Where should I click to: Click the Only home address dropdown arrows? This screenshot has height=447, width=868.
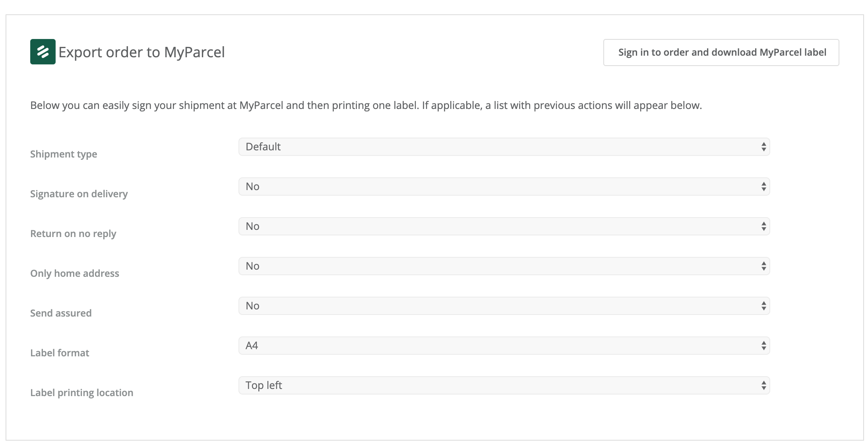point(763,266)
